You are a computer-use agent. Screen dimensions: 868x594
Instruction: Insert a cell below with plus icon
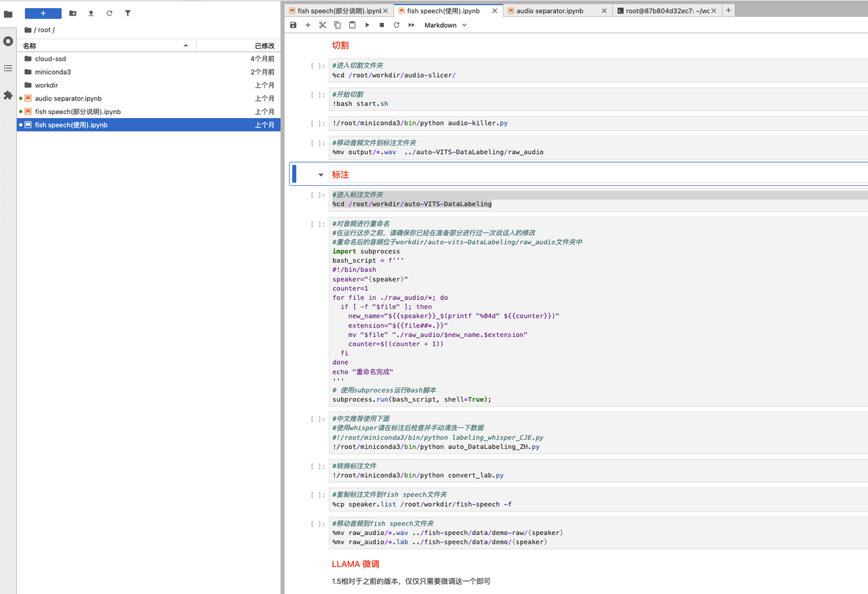[308, 25]
